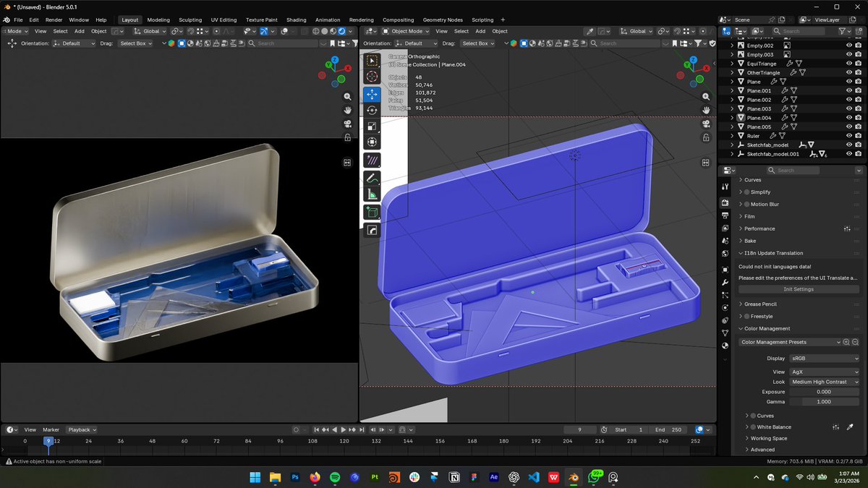Click the Init Settings button
The image size is (868, 488).
click(799, 289)
